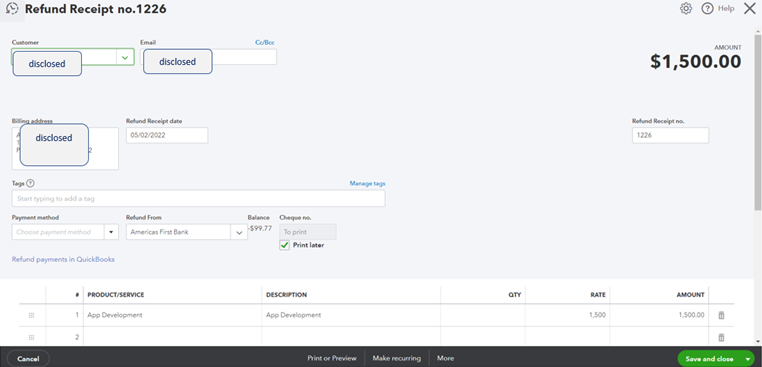Click the amount cell showing 1,500.00
This screenshot has width=762, height=367.
659,315
